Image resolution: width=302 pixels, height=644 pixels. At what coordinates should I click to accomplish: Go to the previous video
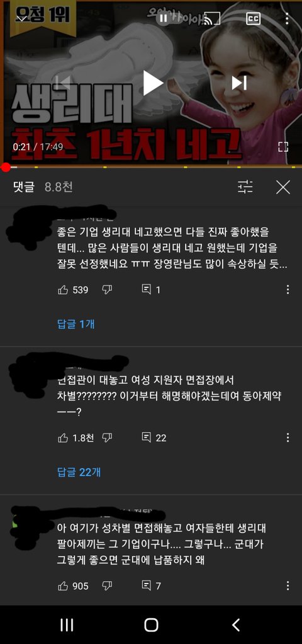pyautogui.click(x=63, y=83)
